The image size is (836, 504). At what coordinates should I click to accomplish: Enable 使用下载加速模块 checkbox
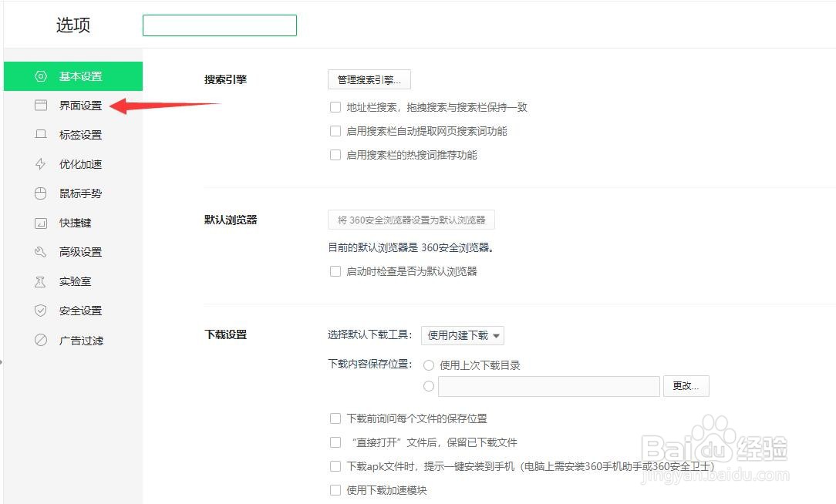click(335, 490)
